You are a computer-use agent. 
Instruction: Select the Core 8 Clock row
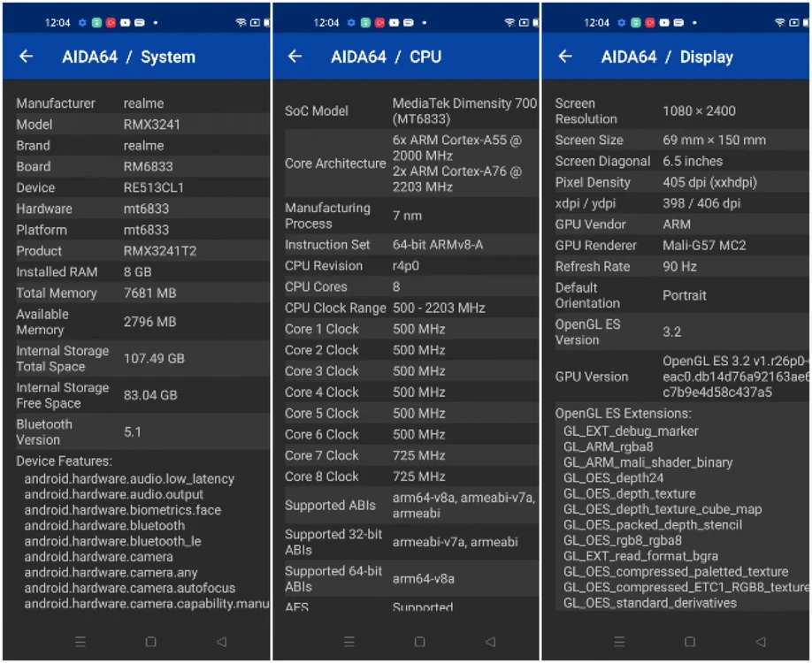tap(411, 476)
